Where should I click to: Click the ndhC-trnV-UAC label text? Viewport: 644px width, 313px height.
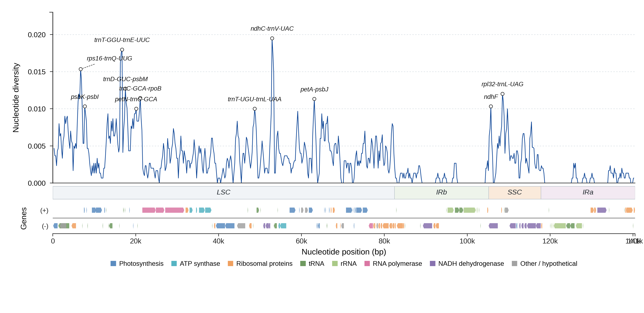(272, 29)
